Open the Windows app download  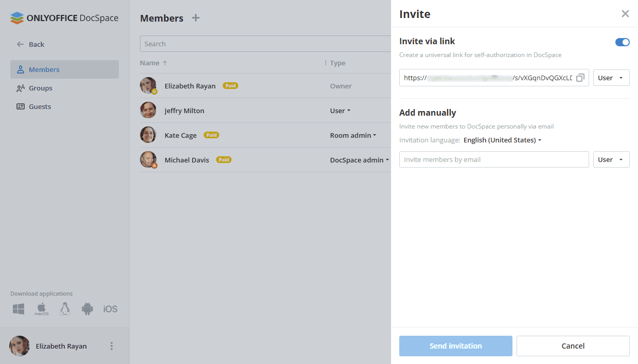pyautogui.click(x=19, y=309)
